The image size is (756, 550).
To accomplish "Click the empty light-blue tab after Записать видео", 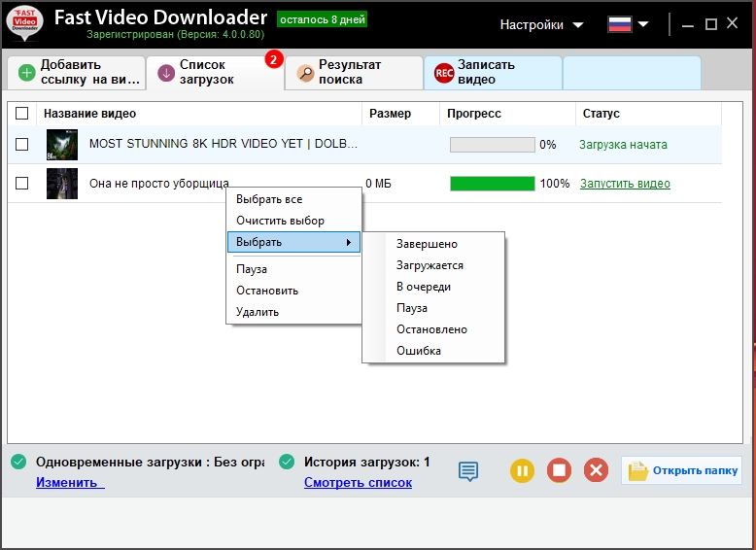I will click(632, 73).
